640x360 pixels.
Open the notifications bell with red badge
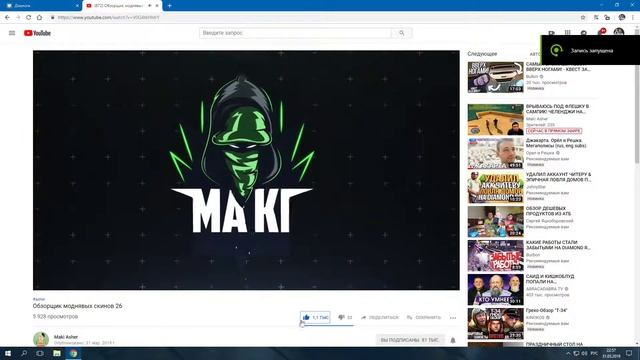[x=601, y=33]
